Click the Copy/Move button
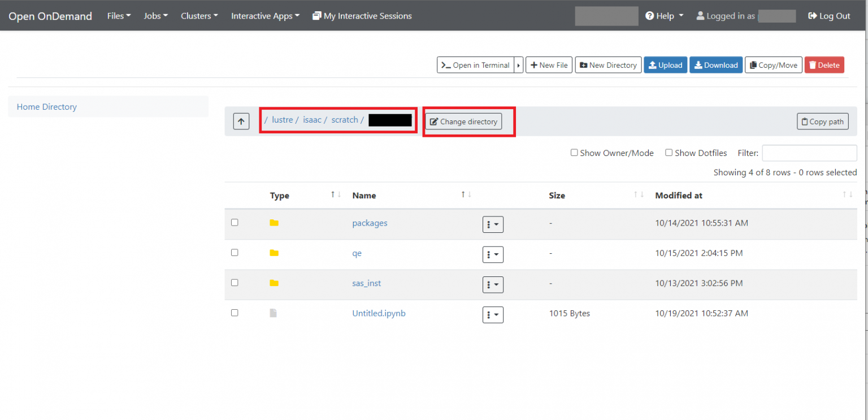Viewport: 868px width, 420px height. click(773, 64)
